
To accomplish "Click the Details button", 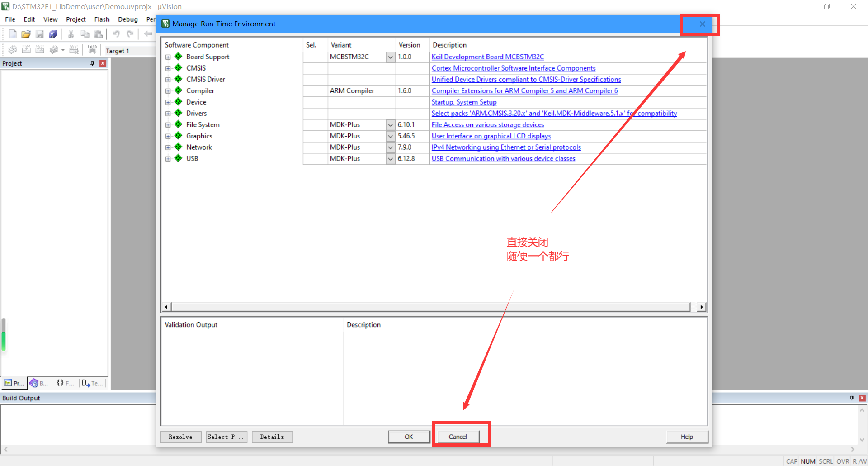I will pos(272,437).
